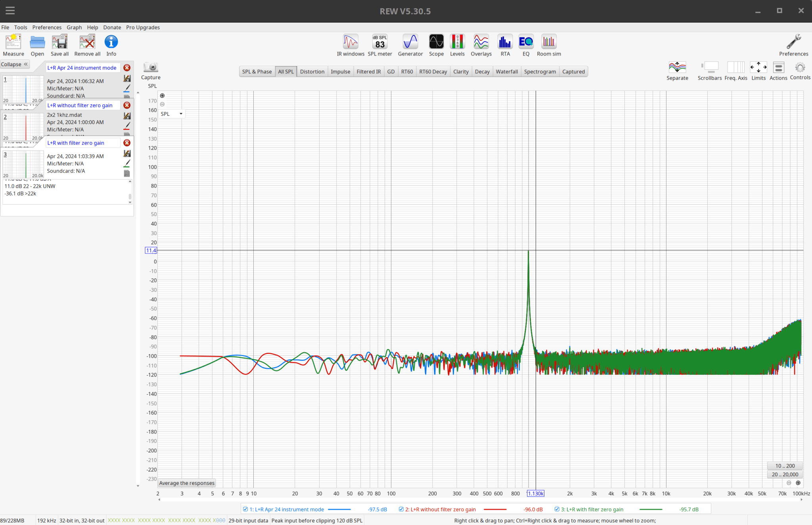812x525 pixels.
Task: Switch to the RT60 Decay tab
Action: [x=433, y=72]
